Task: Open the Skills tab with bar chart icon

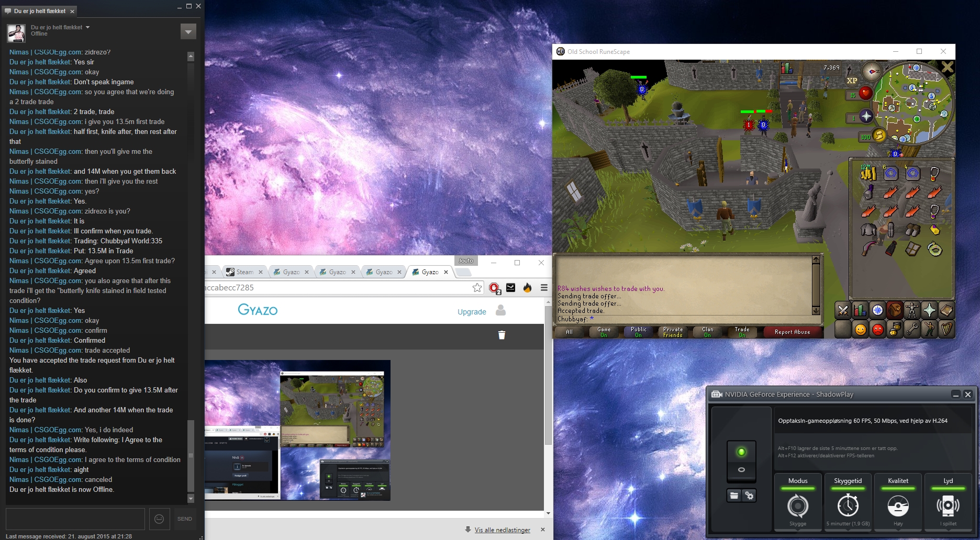Action: click(860, 310)
